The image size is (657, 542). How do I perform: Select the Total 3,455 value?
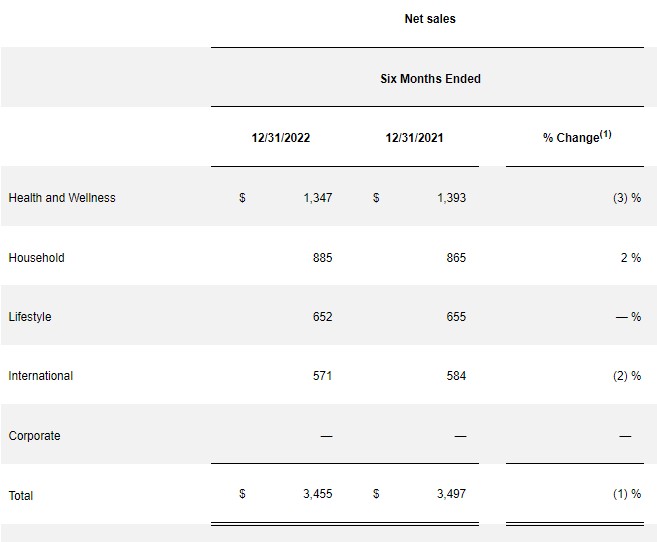pos(317,494)
